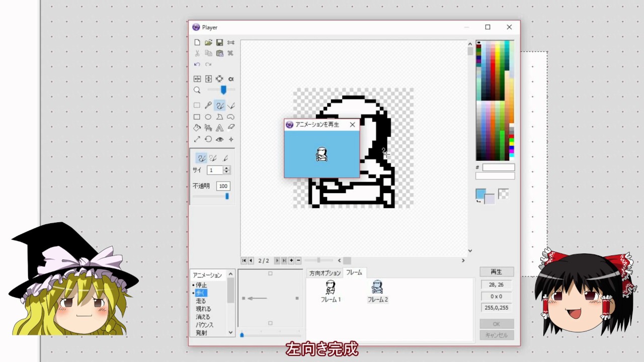Adjust the opacity slider handle
This screenshot has width=644, height=362.
pyautogui.click(x=227, y=196)
